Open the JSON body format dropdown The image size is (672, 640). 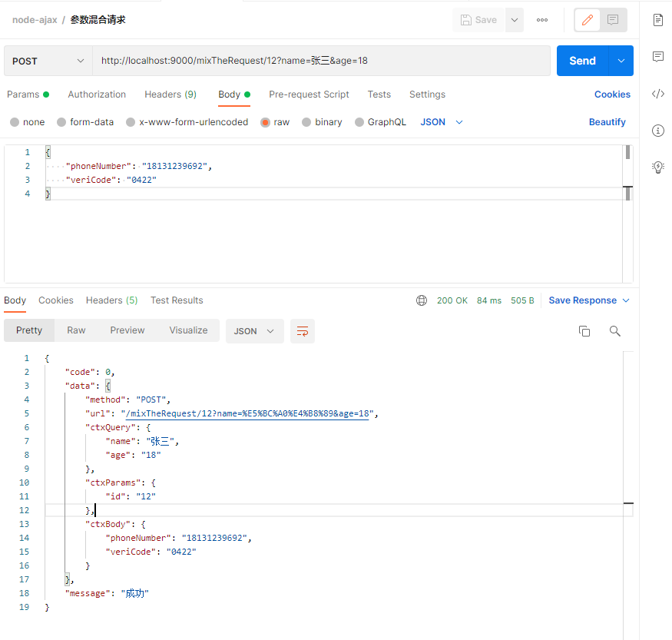point(442,122)
